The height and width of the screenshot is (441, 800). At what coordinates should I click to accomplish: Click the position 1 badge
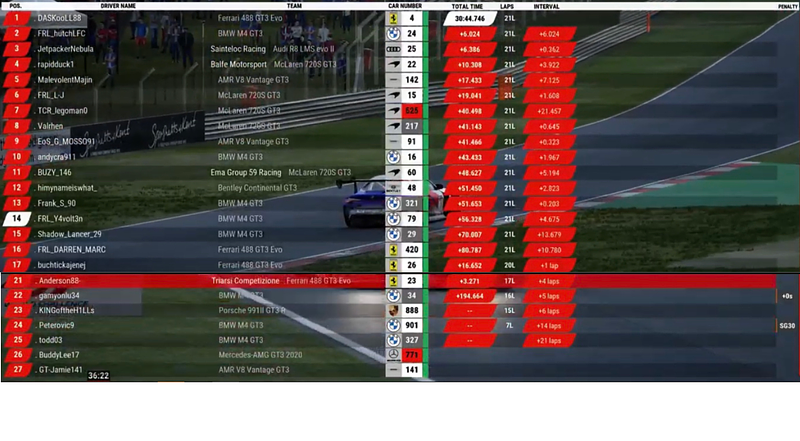pos(17,18)
